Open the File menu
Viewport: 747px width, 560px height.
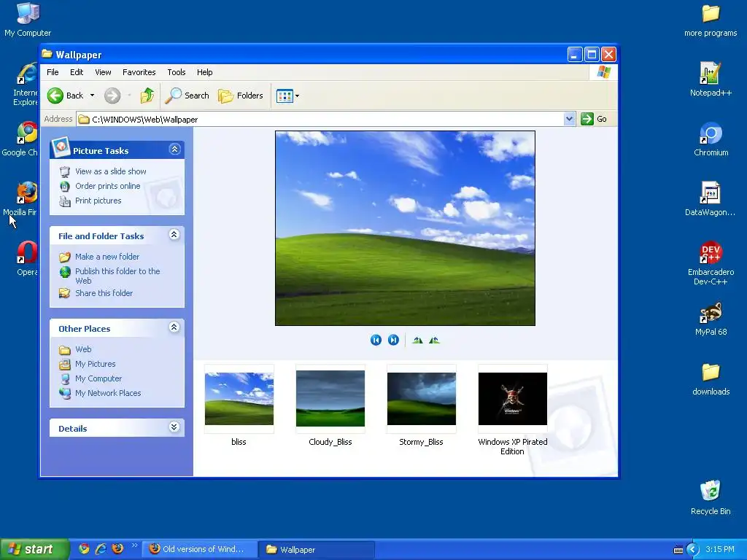pyautogui.click(x=53, y=72)
